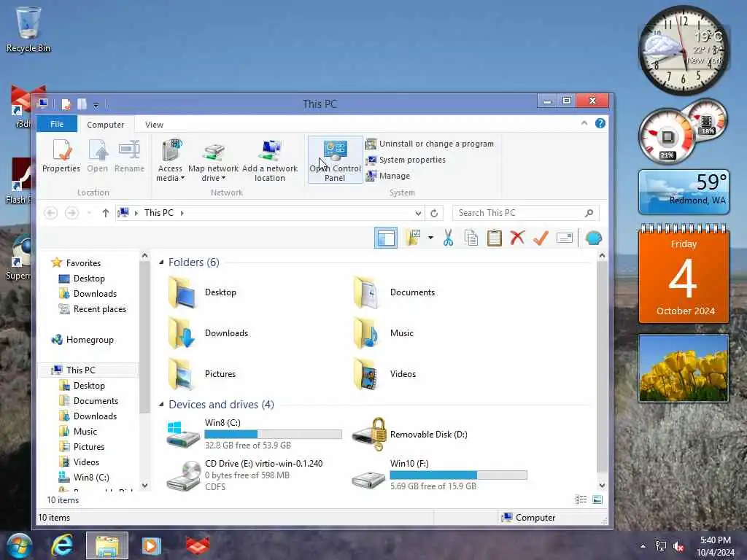The height and width of the screenshot is (560, 747).
Task: Click the Cut scissors icon
Action: [448, 238]
